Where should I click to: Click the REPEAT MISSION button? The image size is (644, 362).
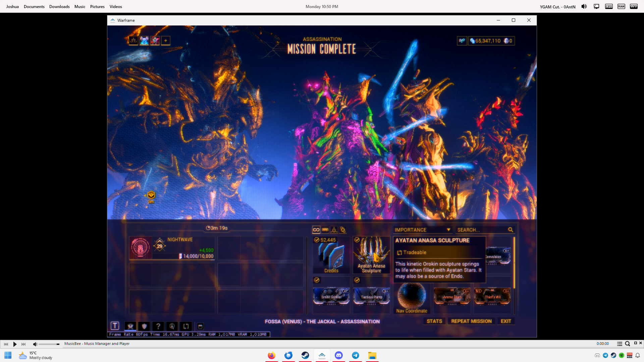point(471,321)
